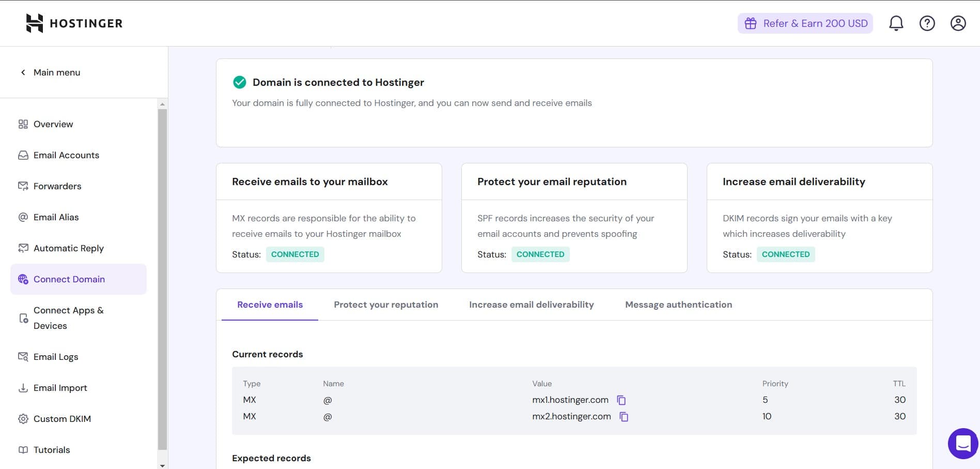The height and width of the screenshot is (469, 980).
Task: Open Connect Apps & Devices
Action: pos(79,318)
